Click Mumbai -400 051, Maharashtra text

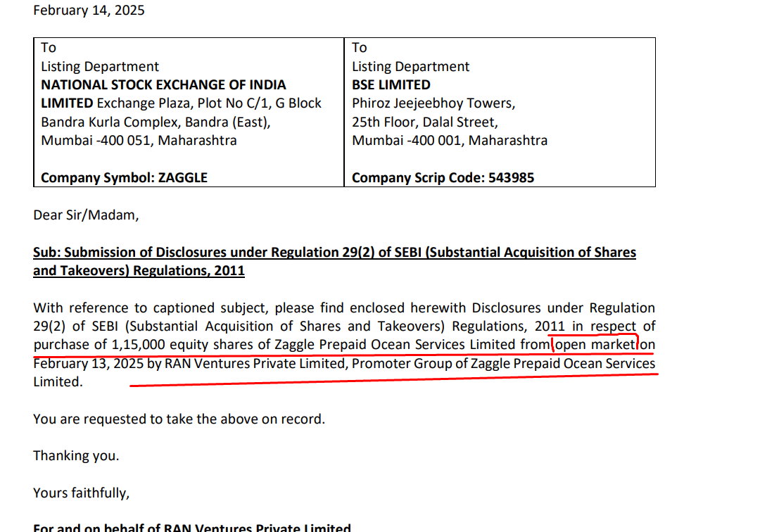[139, 140]
